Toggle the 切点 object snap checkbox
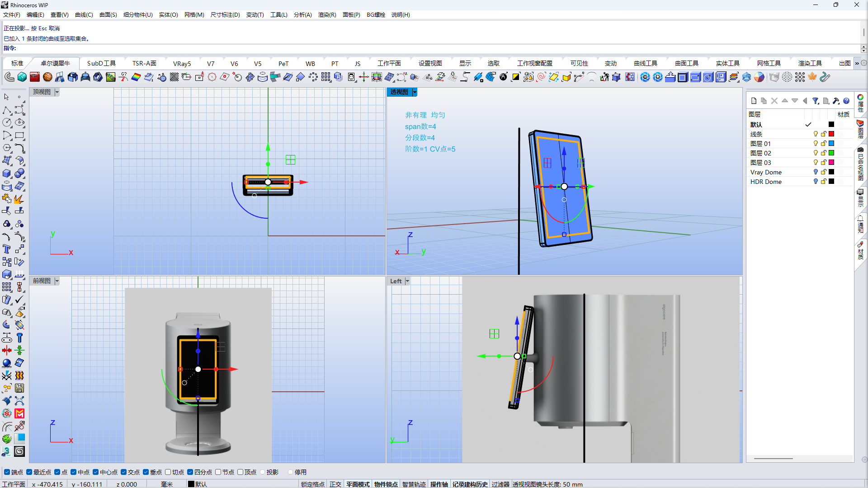This screenshot has width=868, height=488. coord(168,472)
